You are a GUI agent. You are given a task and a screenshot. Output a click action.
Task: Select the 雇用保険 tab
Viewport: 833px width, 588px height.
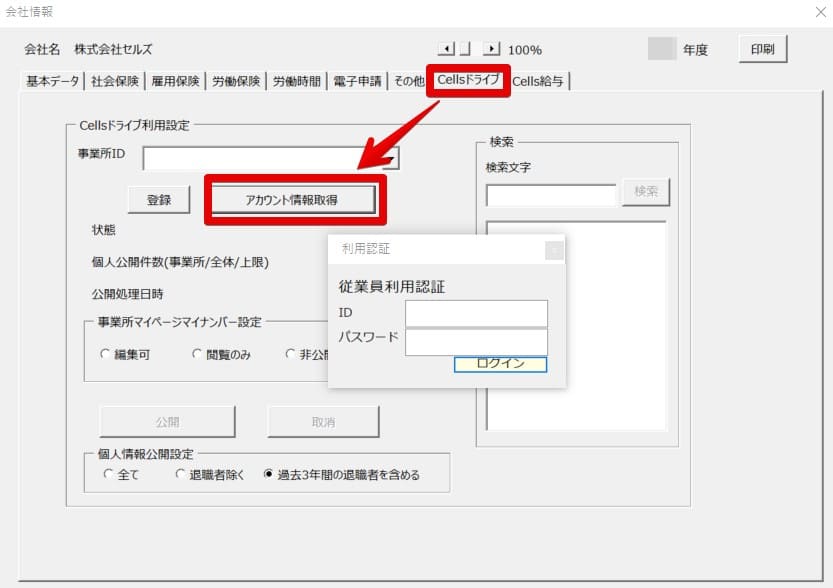click(175, 81)
